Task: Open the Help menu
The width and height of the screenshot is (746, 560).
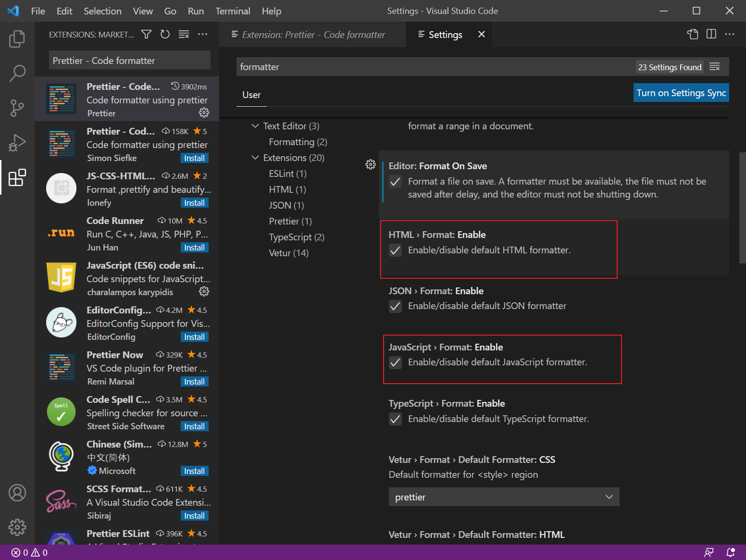Action: tap(272, 11)
